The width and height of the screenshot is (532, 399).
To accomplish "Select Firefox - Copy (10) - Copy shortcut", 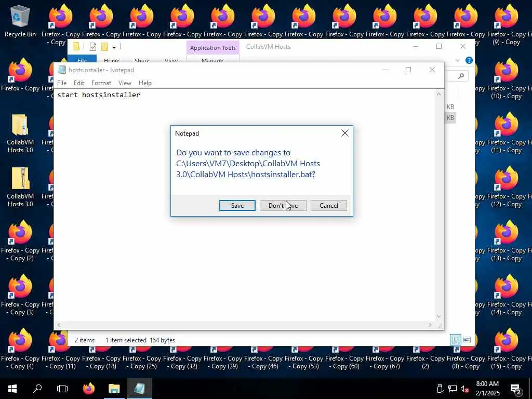I will pyautogui.click(x=506, y=79).
